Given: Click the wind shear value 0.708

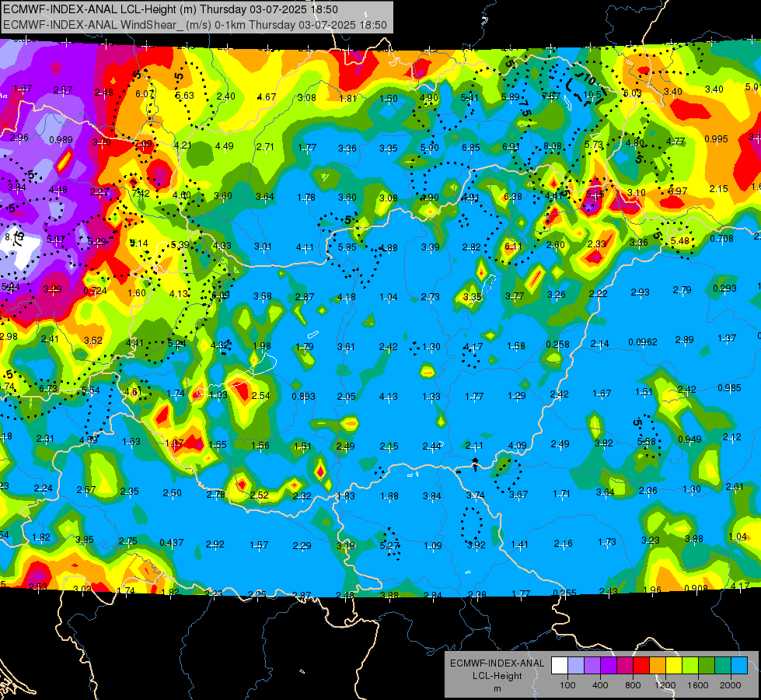Looking at the screenshot, I should tap(721, 239).
